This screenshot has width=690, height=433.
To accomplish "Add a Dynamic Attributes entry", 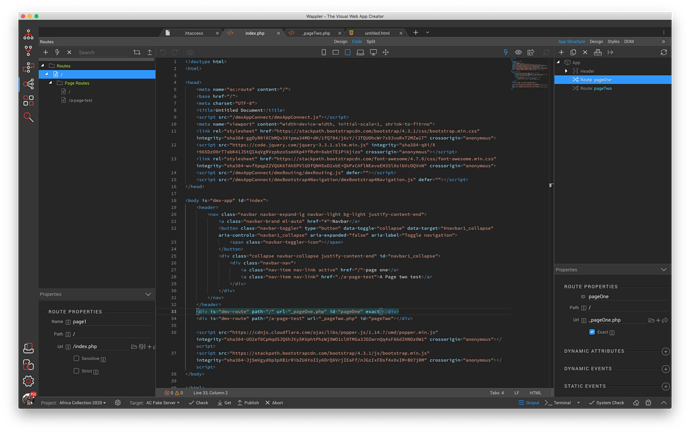I will [x=665, y=351].
